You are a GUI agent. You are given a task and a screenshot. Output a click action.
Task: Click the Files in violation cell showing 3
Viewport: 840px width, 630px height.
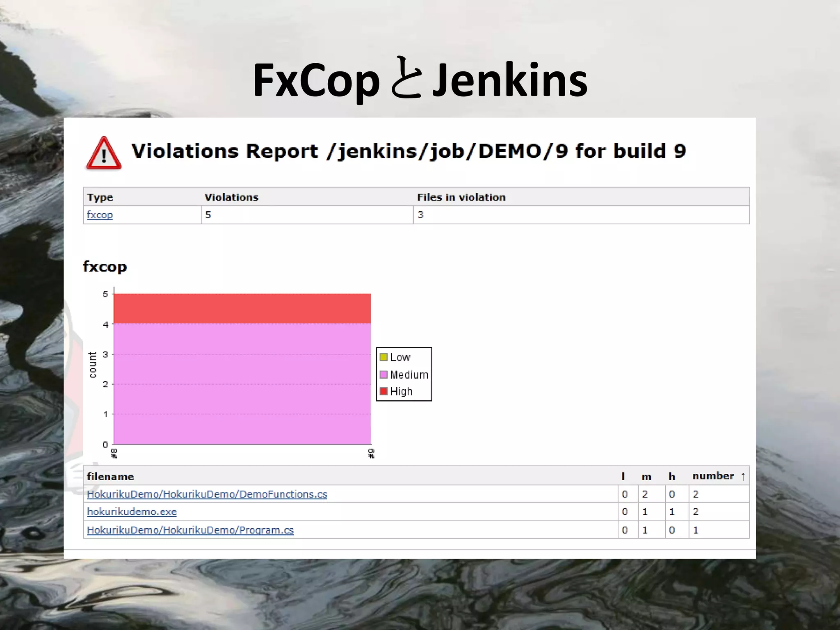[x=581, y=215]
